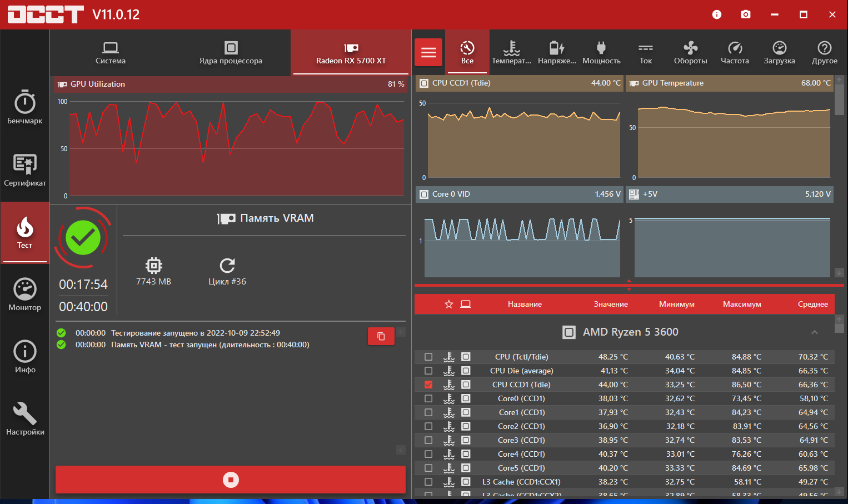The width and height of the screenshot is (848, 504).
Task: Filter sensors by Температура
Action: coord(512,52)
